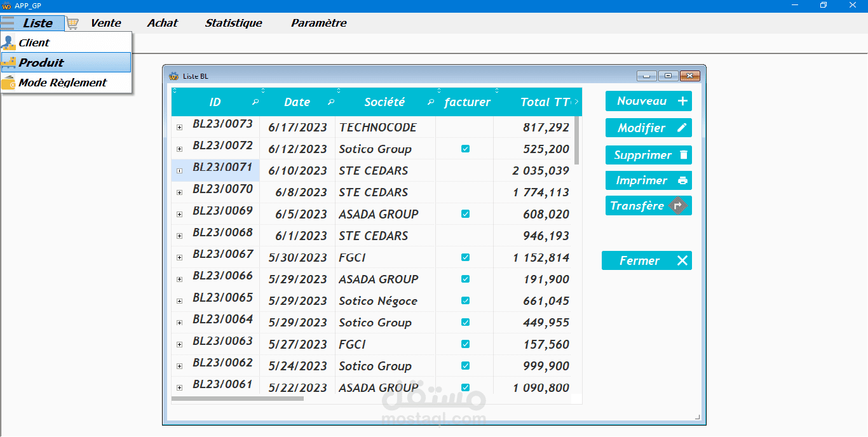Click the Liste BL window title icon
The width and height of the screenshot is (868, 437).
pos(174,76)
